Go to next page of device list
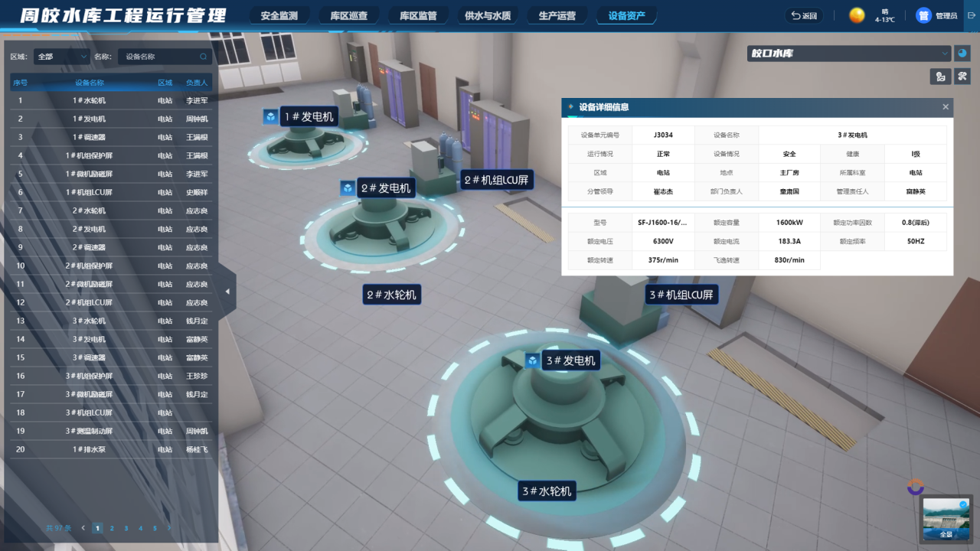This screenshot has height=551, width=980. pyautogui.click(x=169, y=528)
